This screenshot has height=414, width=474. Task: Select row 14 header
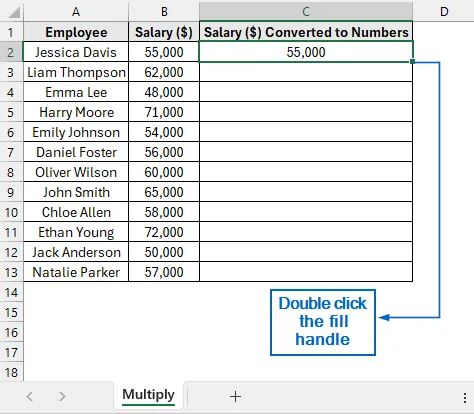tap(11, 292)
